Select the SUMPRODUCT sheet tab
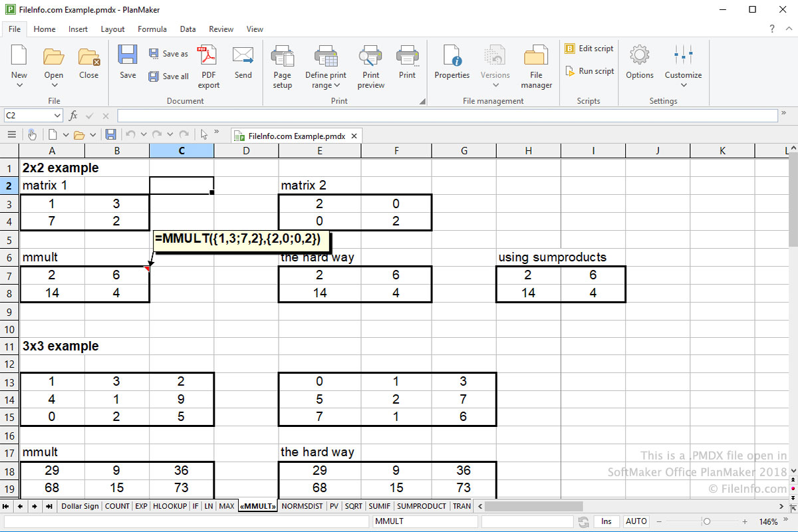The width and height of the screenshot is (798, 532). click(x=422, y=506)
